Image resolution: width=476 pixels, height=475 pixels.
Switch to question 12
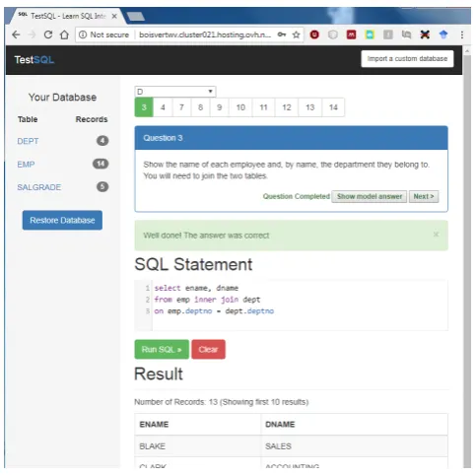coord(287,107)
